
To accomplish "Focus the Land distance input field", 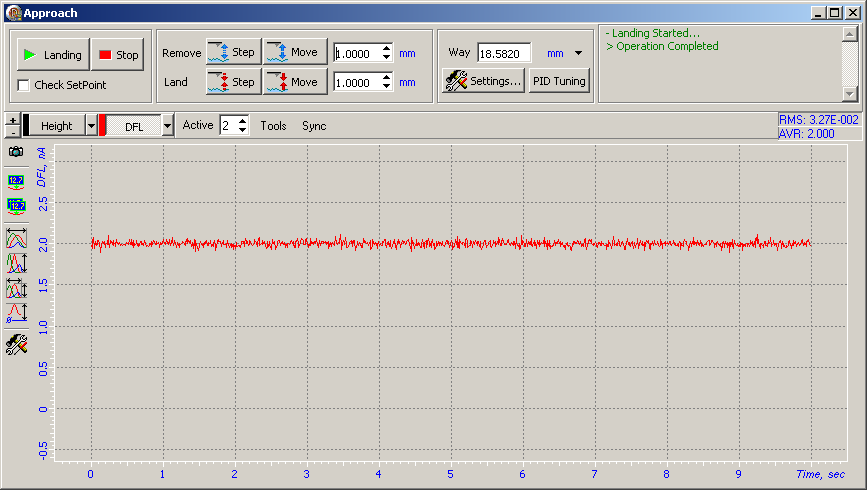I will pyautogui.click(x=357, y=82).
